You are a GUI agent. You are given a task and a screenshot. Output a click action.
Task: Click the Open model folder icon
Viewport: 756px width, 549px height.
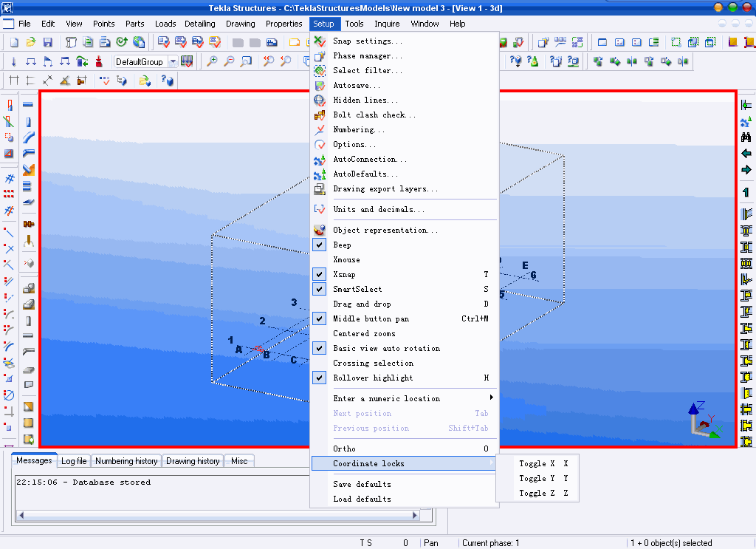click(x=31, y=42)
